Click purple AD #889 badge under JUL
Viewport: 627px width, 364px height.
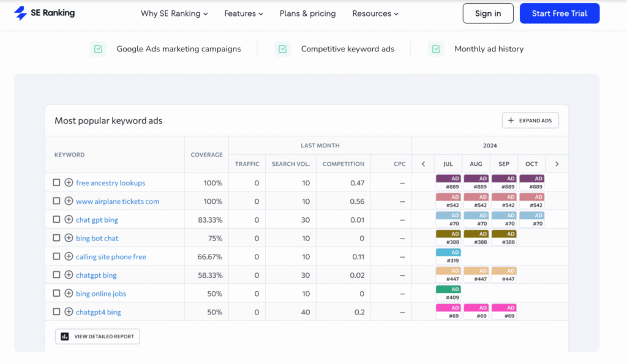click(x=448, y=182)
